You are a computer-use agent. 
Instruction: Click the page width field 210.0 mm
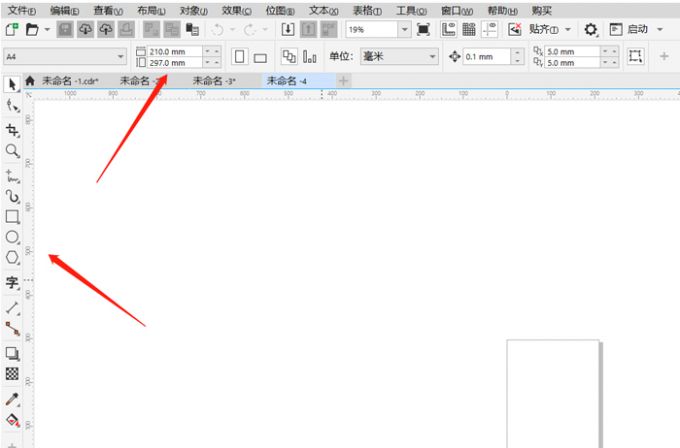click(175, 52)
